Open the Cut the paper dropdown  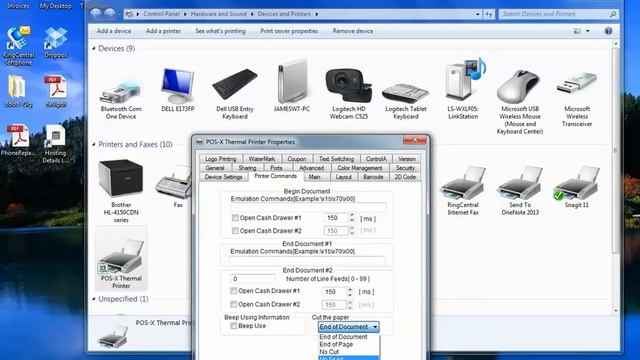point(349,327)
